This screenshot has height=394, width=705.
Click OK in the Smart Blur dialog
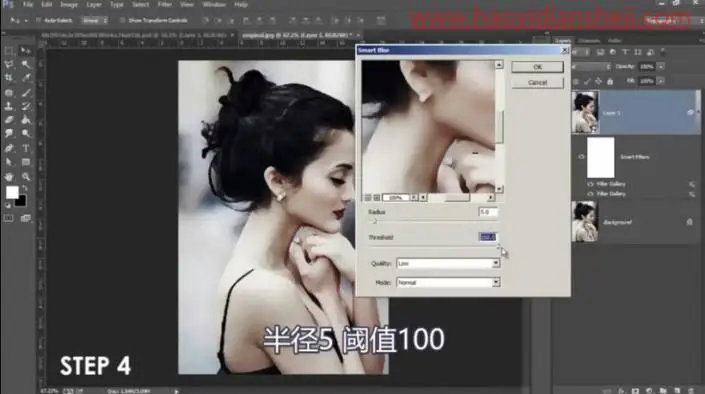(537, 67)
